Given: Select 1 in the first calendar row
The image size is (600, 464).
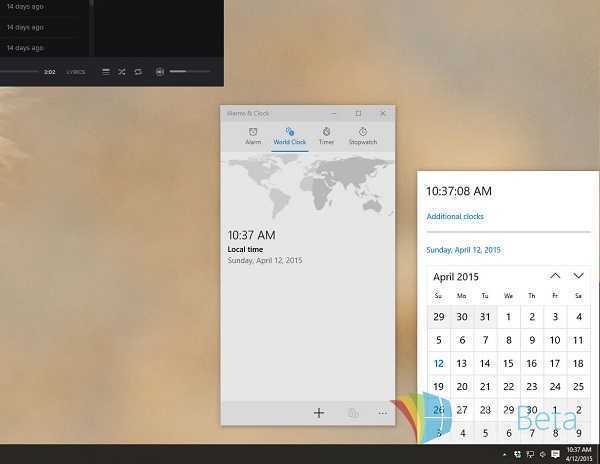Looking at the screenshot, I should coord(508,317).
